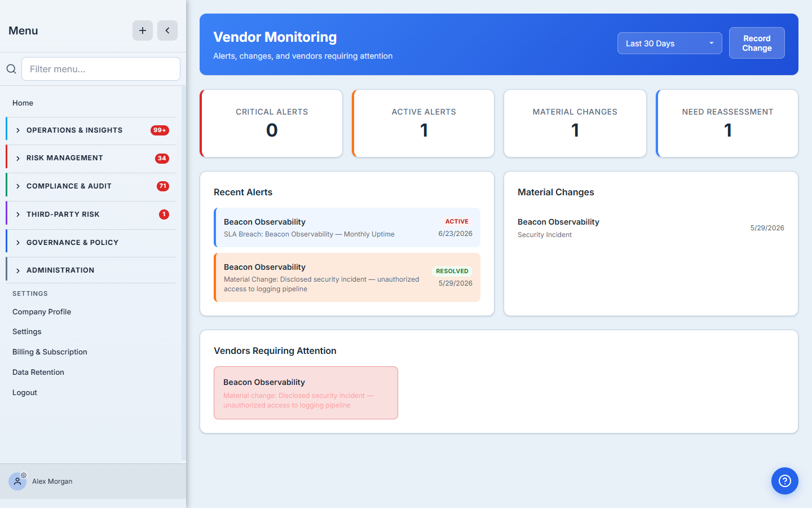The width and height of the screenshot is (812, 508).
Task: Click the Alex Morgan user avatar icon
Action: (17, 481)
